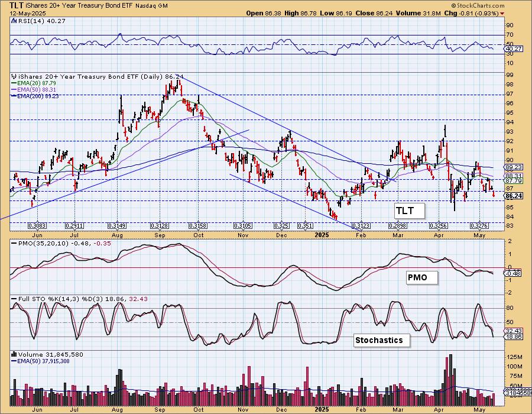The height and width of the screenshot is (414, 532).
Task: Click the volume bars icon beside Volume 31,845,580
Action: coord(14,355)
